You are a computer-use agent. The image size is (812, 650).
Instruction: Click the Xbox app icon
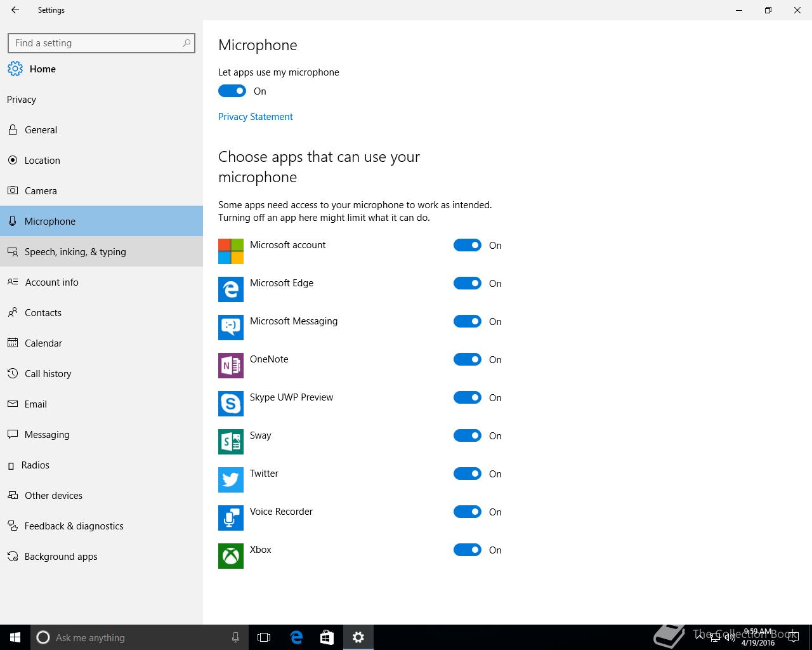[231, 556]
